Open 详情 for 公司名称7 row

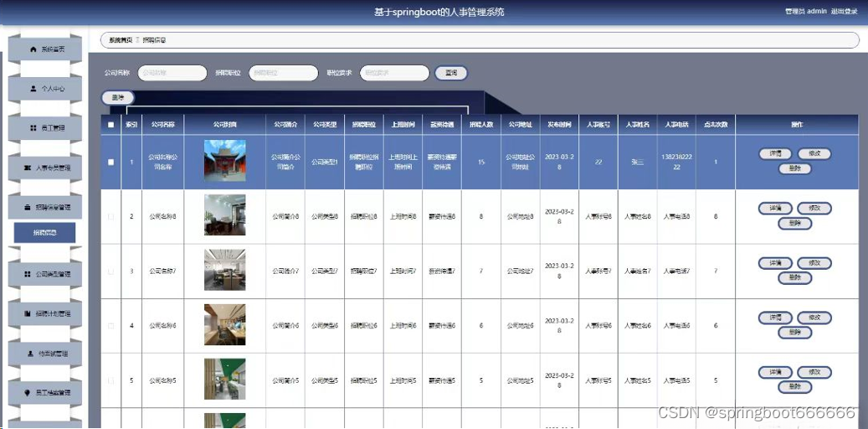pos(775,263)
